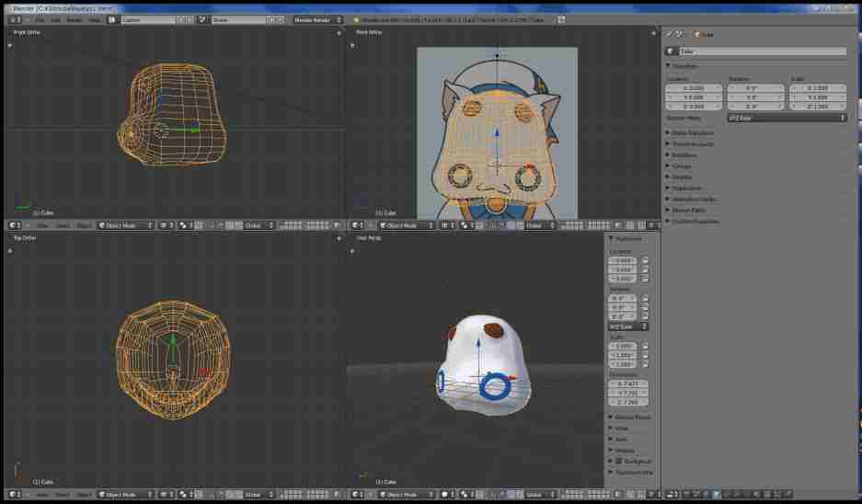This screenshot has width=862, height=504.
Task: Open editor type selector in Right Ortho viewport header
Action: click(15, 225)
